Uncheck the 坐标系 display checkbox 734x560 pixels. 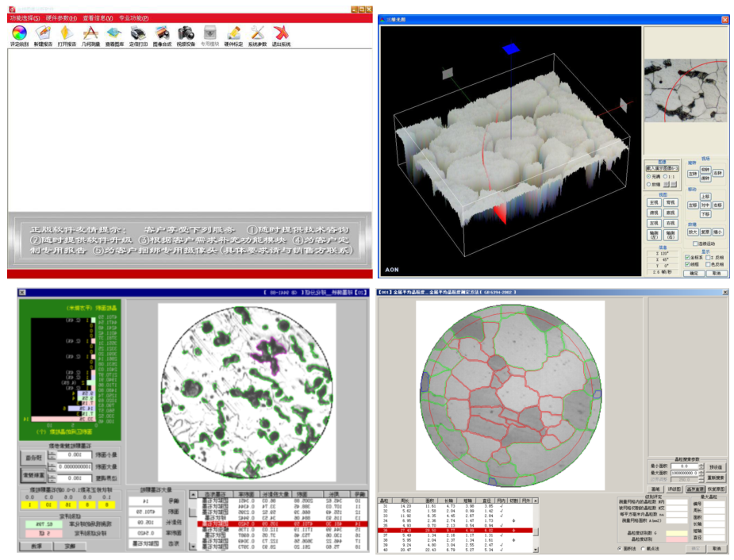687,257
